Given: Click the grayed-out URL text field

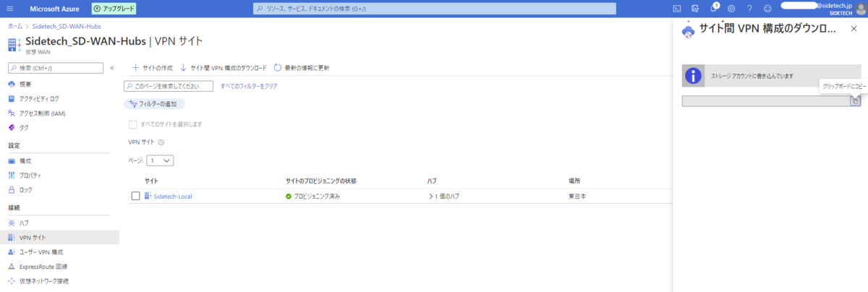Looking at the screenshot, I should (766, 101).
